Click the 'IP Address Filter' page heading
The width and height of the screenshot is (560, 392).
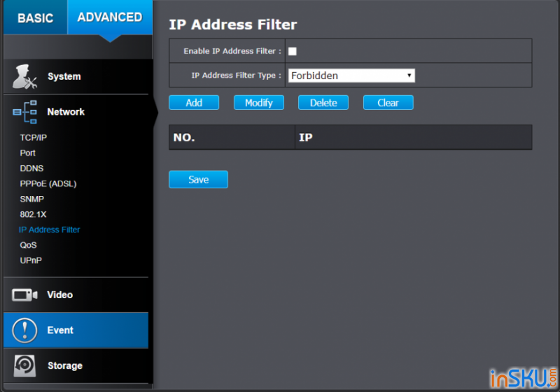pyautogui.click(x=233, y=25)
